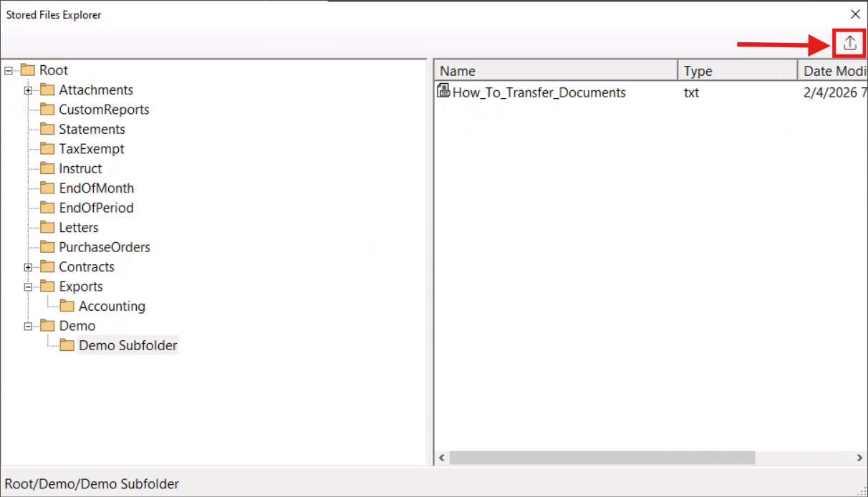This screenshot has width=868, height=497.
Task: Collapse the Demo folder node
Action: coord(28,326)
